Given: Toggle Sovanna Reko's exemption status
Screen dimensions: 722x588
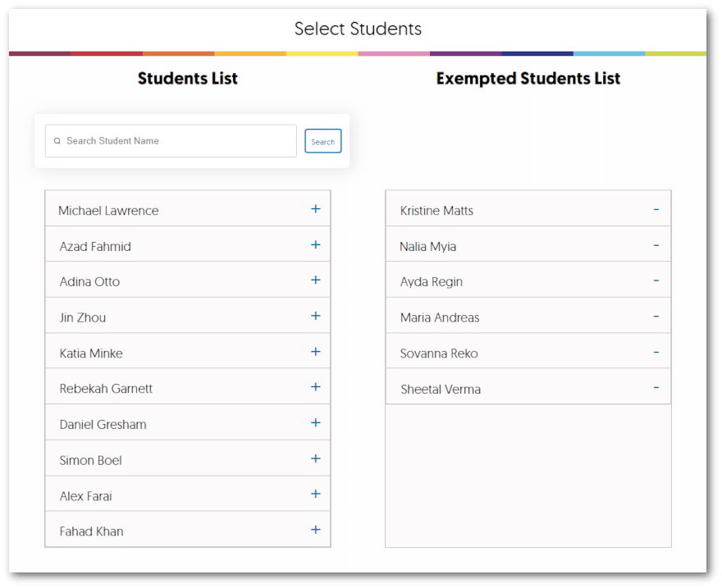Looking at the screenshot, I should click(656, 352).
